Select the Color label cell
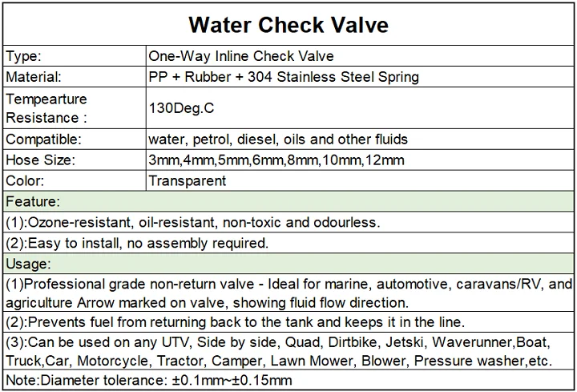This screenshot has height=392, width=577. (x=75, y=180)
